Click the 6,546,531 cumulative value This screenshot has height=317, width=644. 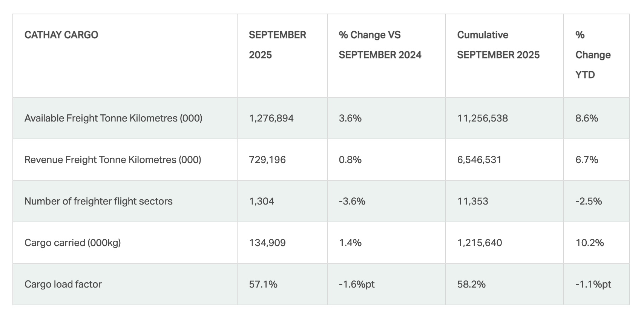click(479, 160)
